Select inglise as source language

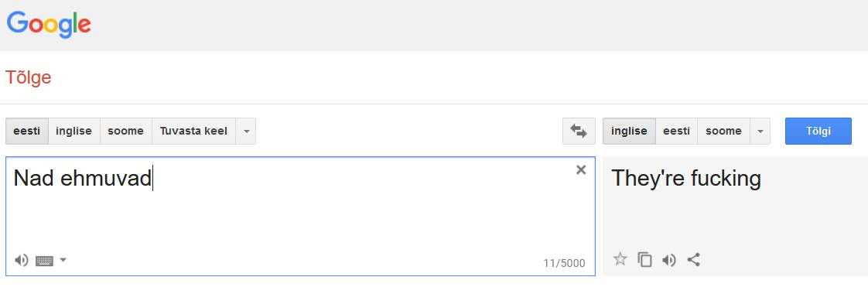tap(73, 132)
